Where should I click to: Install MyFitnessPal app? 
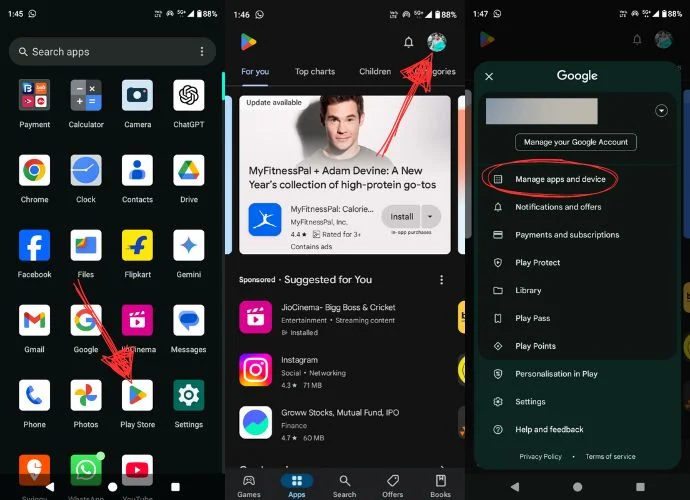point(401,216)
